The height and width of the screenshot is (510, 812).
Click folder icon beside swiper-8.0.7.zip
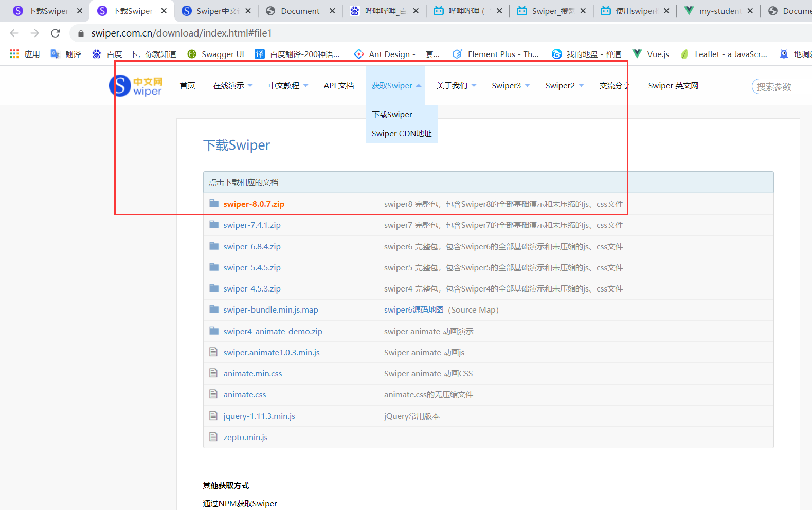point(214,204)
